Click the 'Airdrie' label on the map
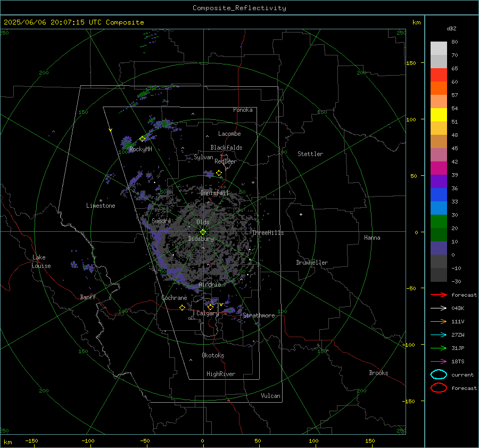 point(210,284)
